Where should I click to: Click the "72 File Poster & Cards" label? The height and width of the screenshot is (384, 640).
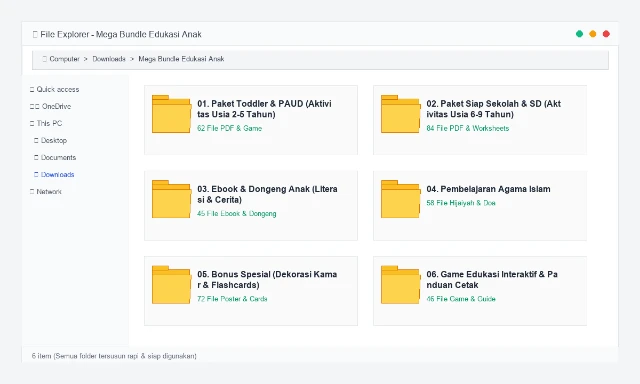[232, 299]
